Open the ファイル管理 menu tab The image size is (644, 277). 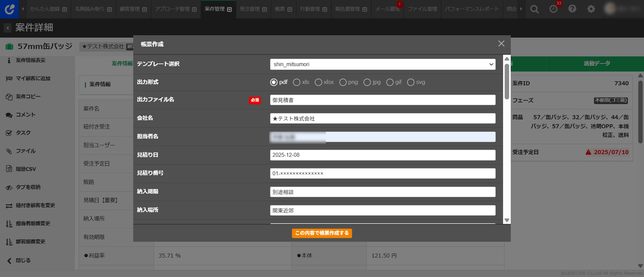[x=422, y=9]
